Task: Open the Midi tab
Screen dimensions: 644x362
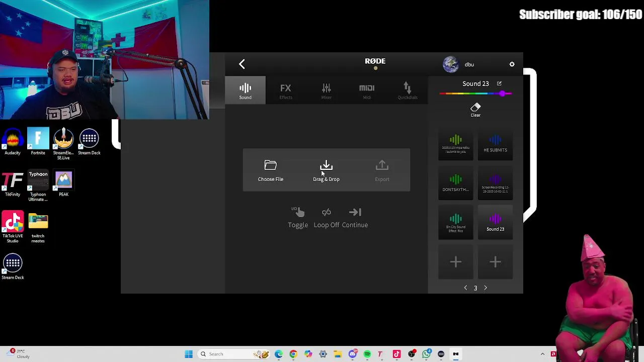Action: (367, 90)
